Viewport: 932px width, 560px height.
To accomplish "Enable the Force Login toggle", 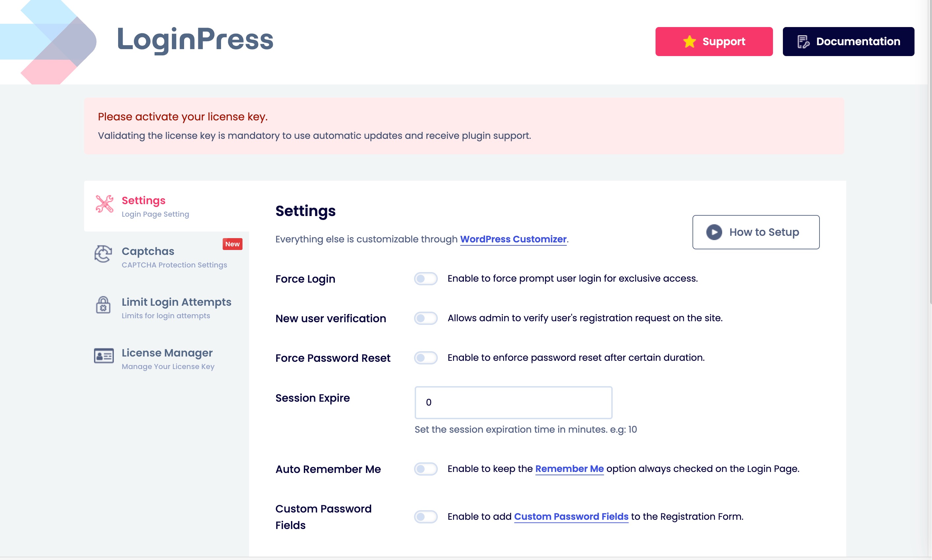I will click(425, 279).
